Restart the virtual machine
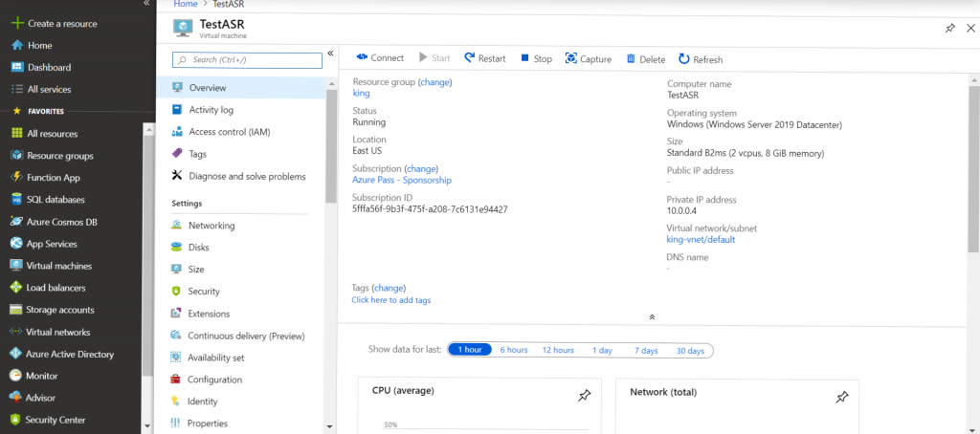The height and width of the screenshot is (434, 980). tap(485, 58)
